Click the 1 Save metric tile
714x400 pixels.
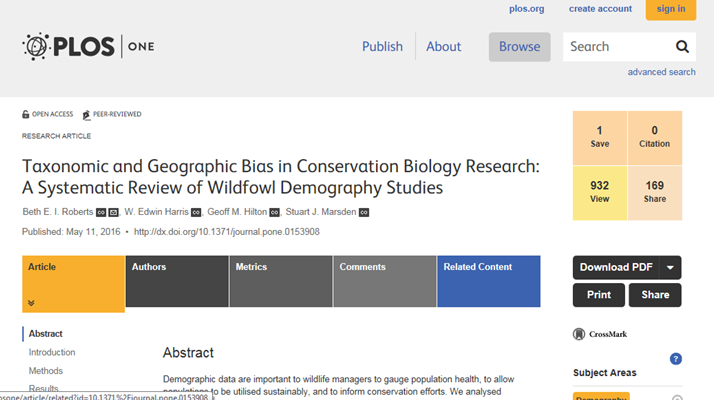600,138
